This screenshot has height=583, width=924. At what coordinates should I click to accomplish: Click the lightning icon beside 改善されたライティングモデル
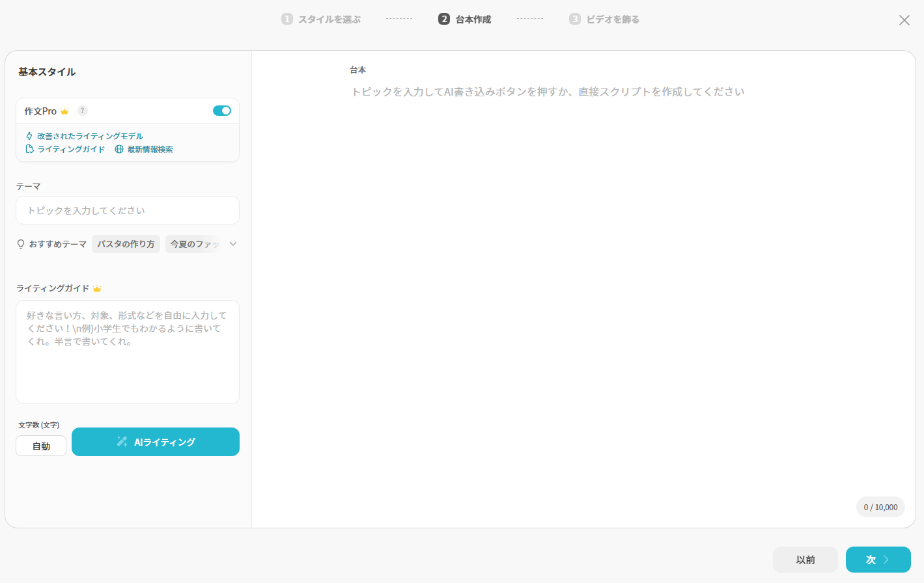(x=29, y=136)
